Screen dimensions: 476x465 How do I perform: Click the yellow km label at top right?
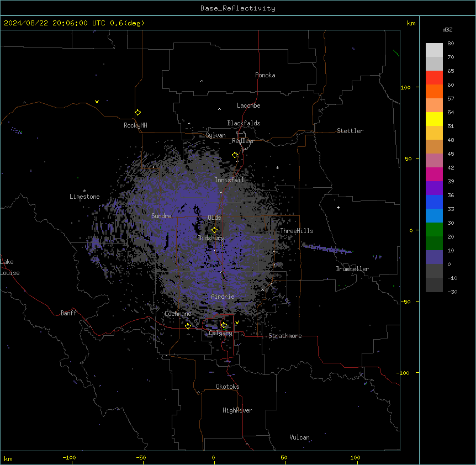(411, 23)
